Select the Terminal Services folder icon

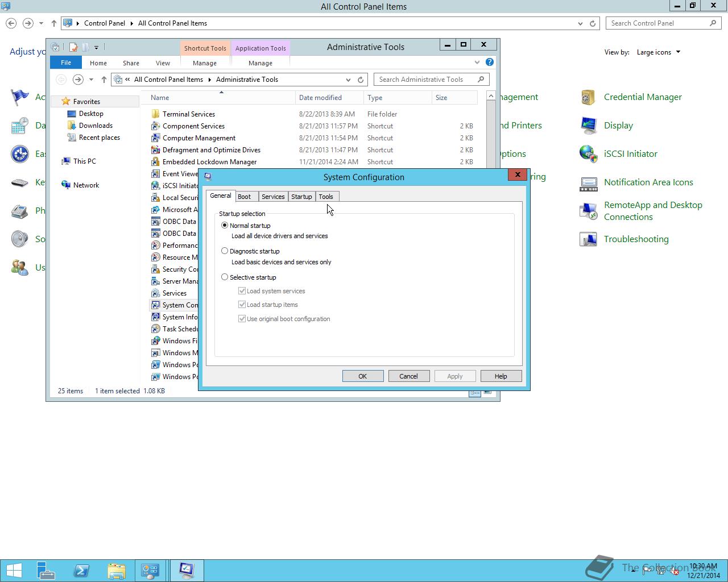pyautogui.click(x=155, y=114)
